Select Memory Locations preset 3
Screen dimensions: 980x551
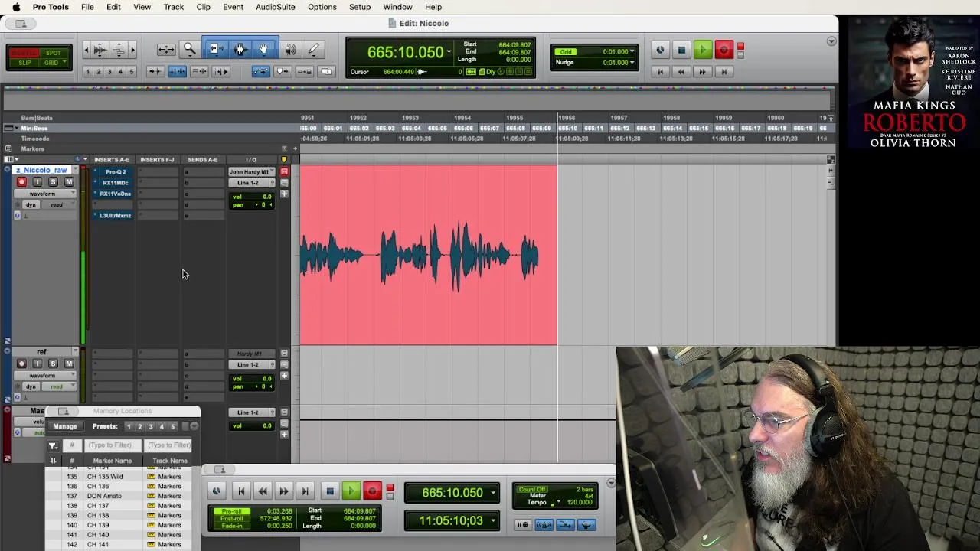pos(150,426)
